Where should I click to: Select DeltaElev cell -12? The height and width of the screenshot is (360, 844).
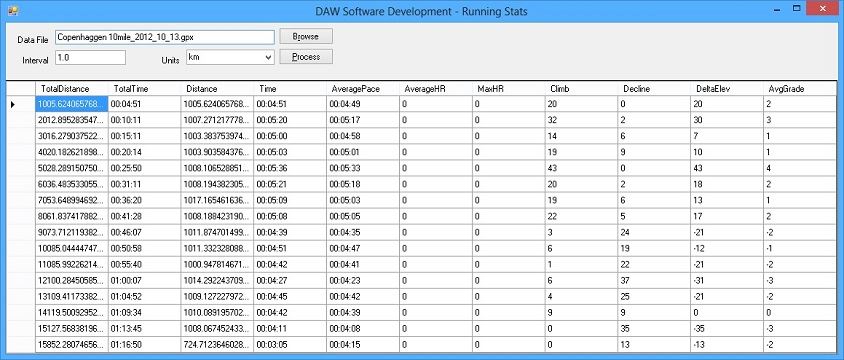(x=726, y=248)
